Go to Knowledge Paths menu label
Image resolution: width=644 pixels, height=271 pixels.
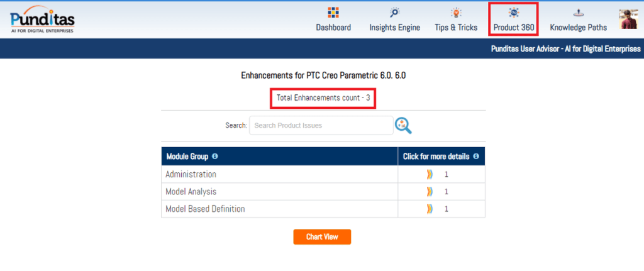point(578,28)
